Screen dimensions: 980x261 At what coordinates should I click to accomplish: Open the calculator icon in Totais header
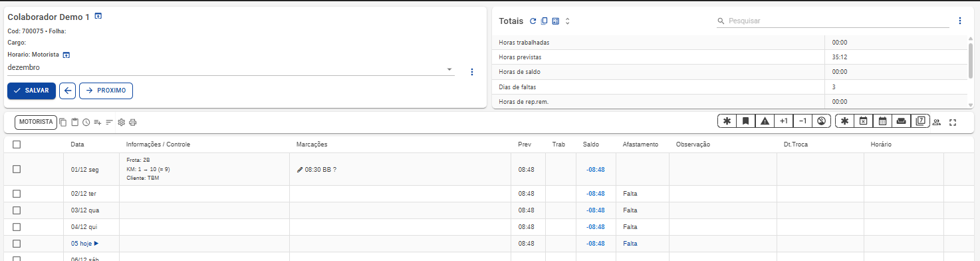pos(556,21)
